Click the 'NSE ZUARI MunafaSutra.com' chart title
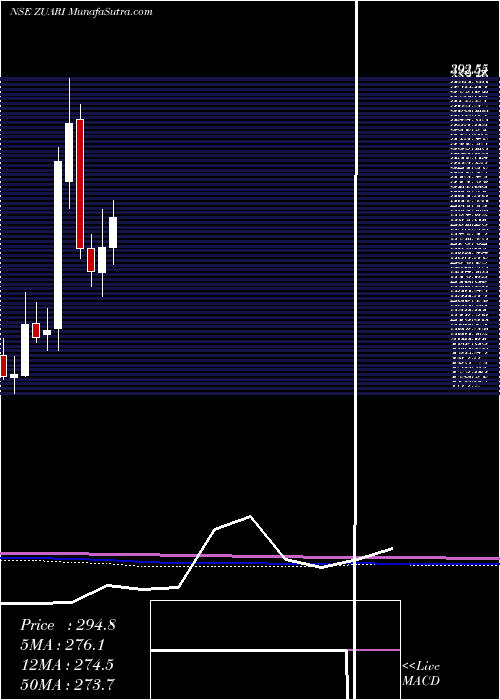The height and width of the screenshot is (700, 500). tap(81, 12)
